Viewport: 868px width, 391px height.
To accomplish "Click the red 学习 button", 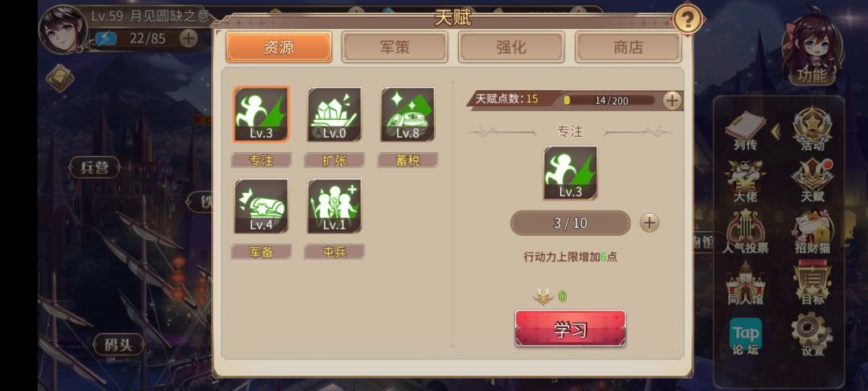I will click(x=570, y=328).
